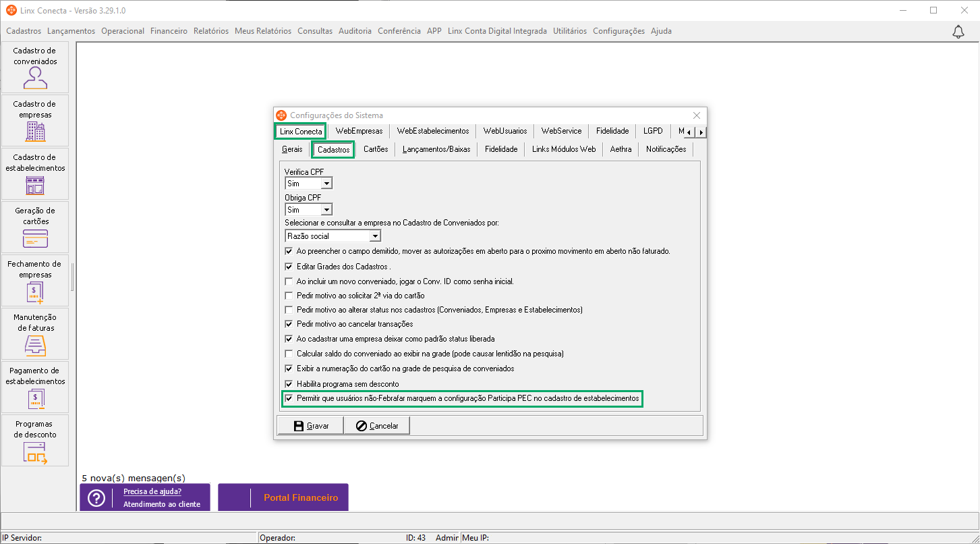Open the Relatórios menu
Screen dimensions: 980x544
tap(211, 31)
